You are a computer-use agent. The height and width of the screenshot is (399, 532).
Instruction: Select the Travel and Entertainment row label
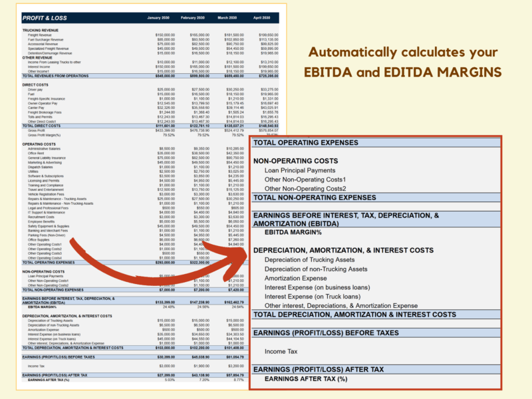pos(46,190)
